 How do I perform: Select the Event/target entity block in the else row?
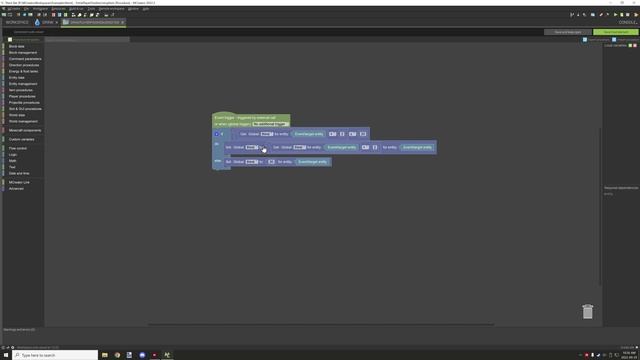312,162
